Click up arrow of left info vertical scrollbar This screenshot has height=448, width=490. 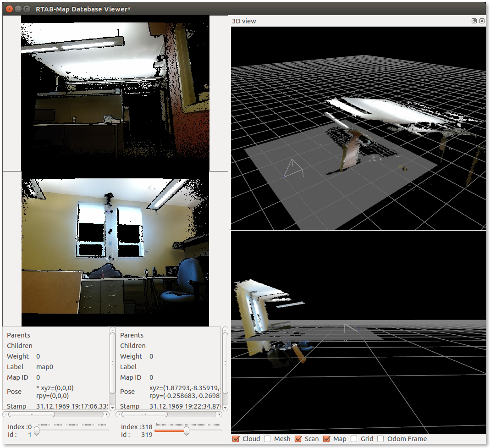(112, 330)
